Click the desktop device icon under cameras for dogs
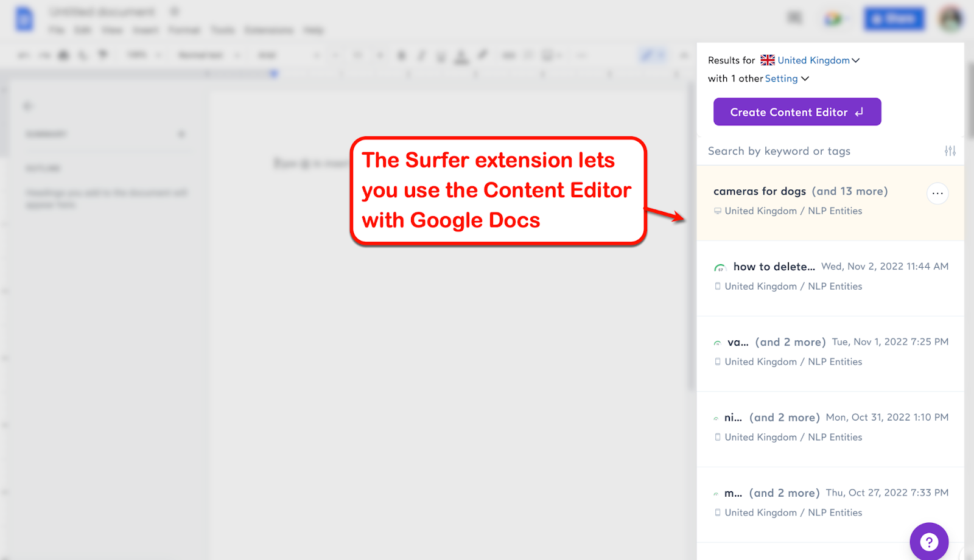This screenshot has width=974, height=560. pyautogui.click(x=718, y=211)
